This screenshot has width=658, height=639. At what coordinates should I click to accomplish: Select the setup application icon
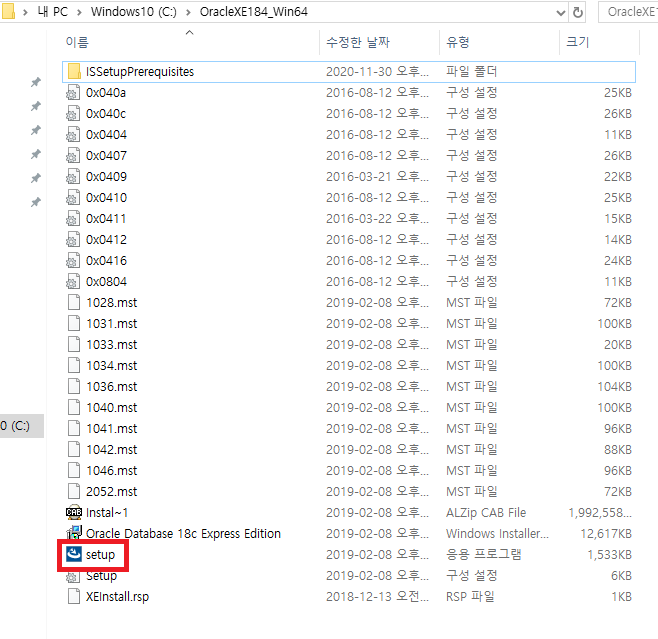point(74,554)
